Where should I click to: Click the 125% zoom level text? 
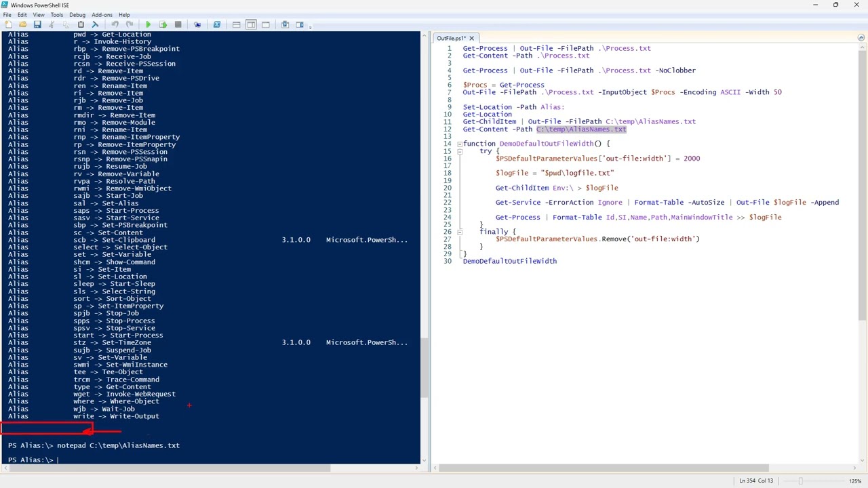point(854,481)
